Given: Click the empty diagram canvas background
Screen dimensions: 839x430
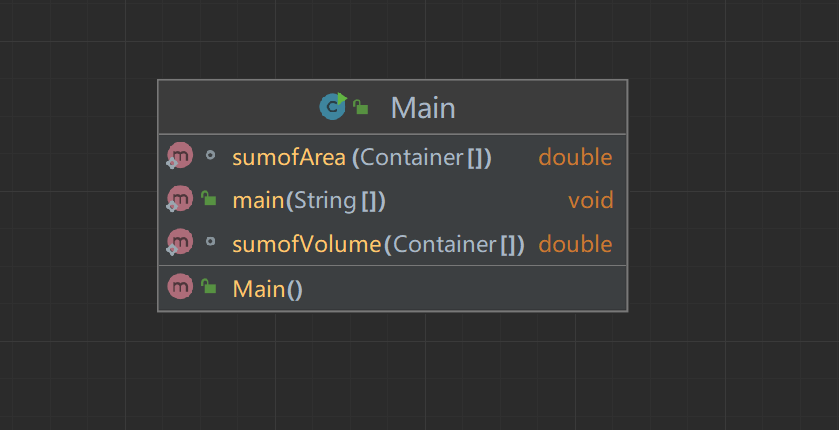Looking at the screenshot, I should click(720, 370).
